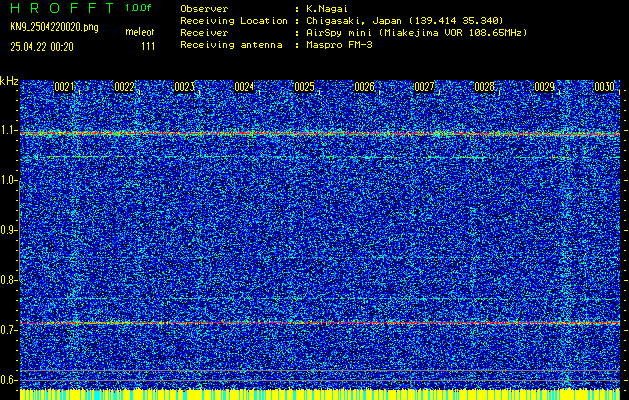Screen dimensions: 629x400
Task: Click the 0024 time marker
Action: tap(244, 87)
